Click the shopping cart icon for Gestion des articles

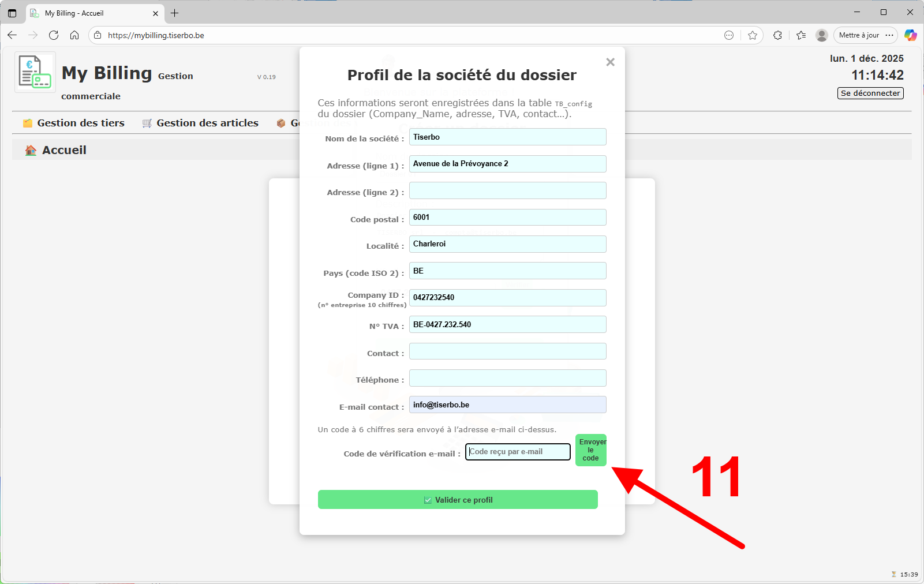point(146,122)
